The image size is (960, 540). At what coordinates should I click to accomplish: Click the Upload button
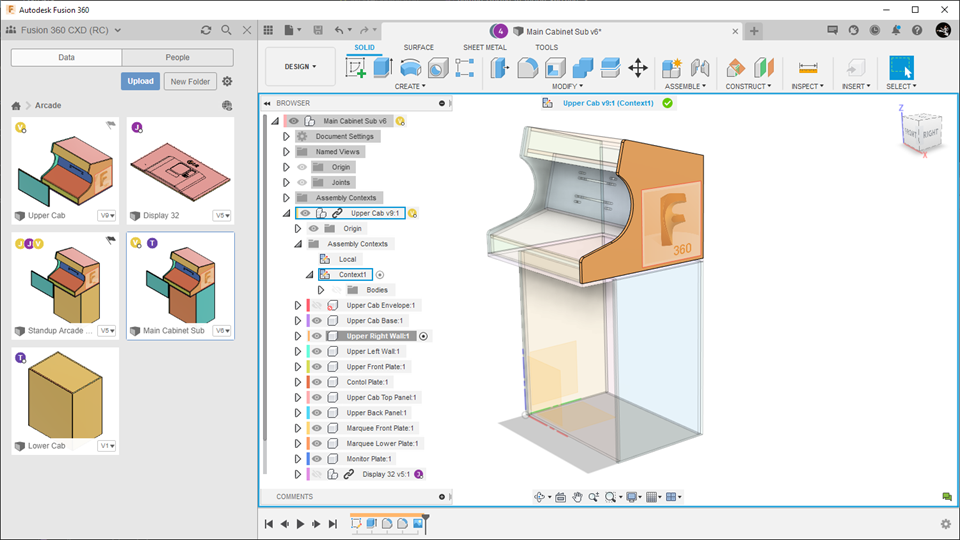pyautogui.click(x=140, y=81)
